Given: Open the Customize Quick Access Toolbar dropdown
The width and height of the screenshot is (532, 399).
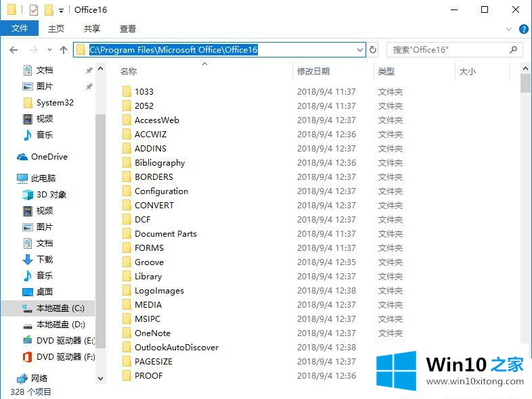Looking at the screenshot, I should 61,11.
